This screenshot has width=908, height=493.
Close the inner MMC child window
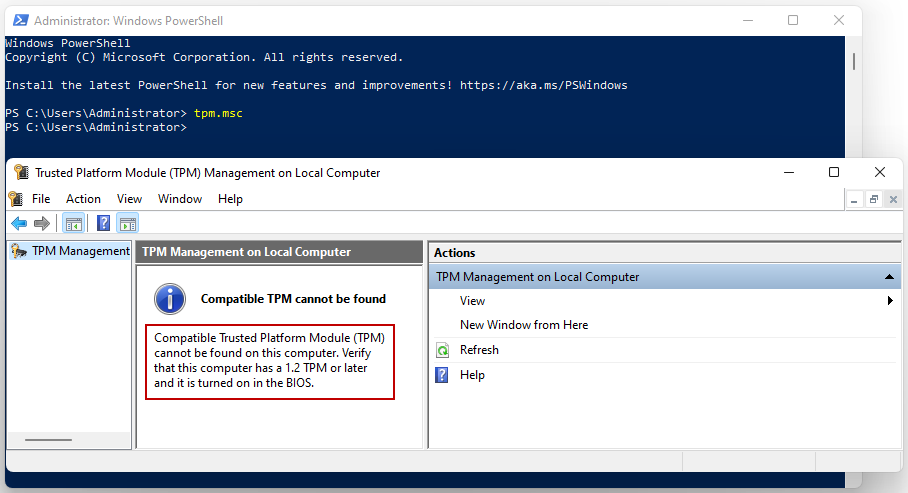tap(894, 200)
